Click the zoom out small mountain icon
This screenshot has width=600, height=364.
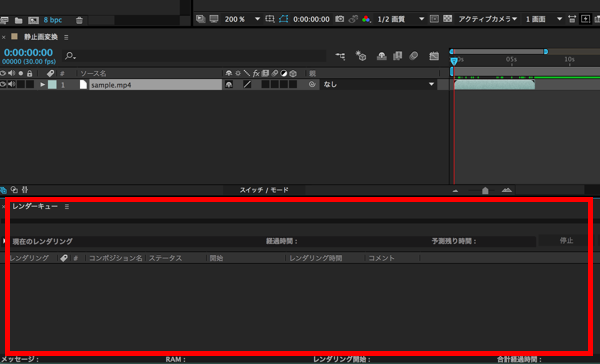(455, 190)
